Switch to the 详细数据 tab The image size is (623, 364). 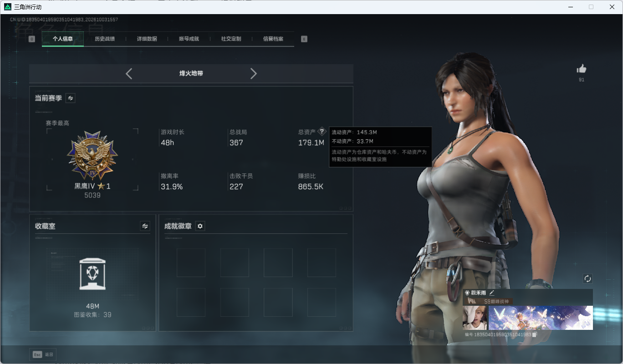point(147,39)
